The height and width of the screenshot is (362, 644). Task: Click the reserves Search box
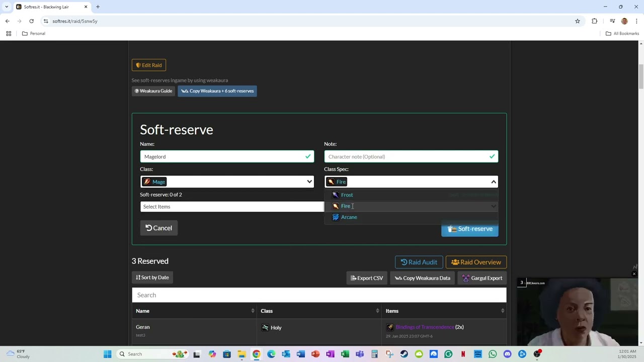point(319,295)
